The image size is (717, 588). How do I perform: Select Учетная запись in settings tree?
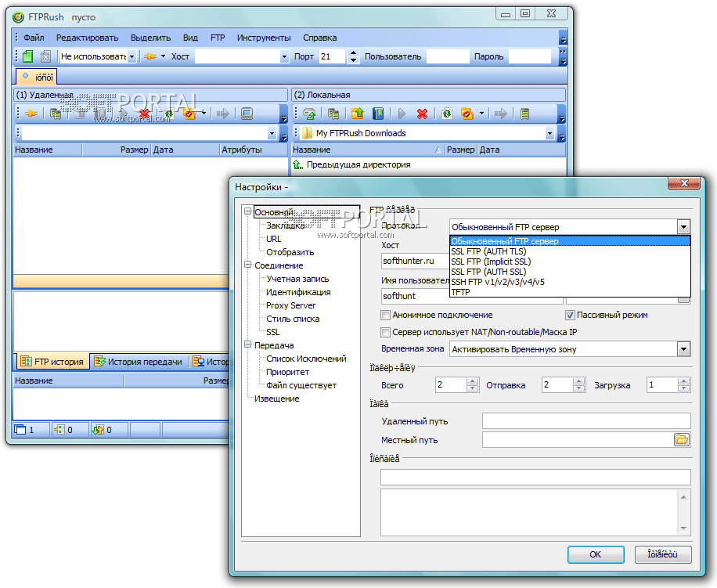click(x=297, y=279)
